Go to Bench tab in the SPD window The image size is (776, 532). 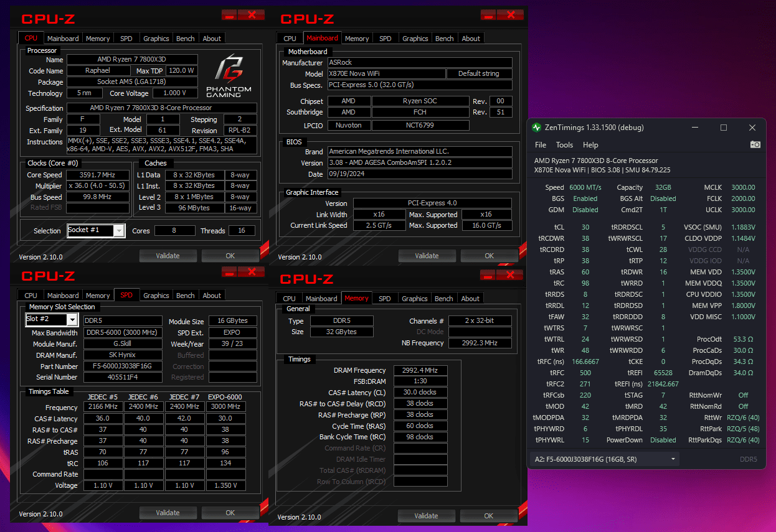click(186, 296)
